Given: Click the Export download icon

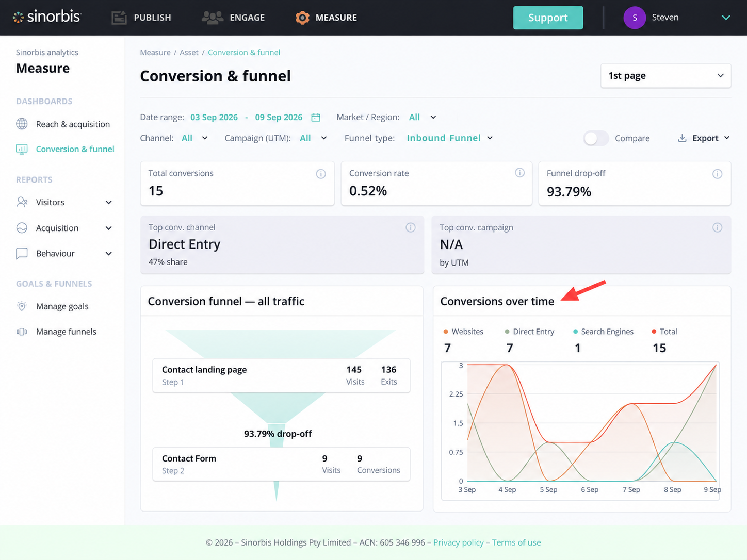Looking at the screenshot, I should (x=682, y=138).
